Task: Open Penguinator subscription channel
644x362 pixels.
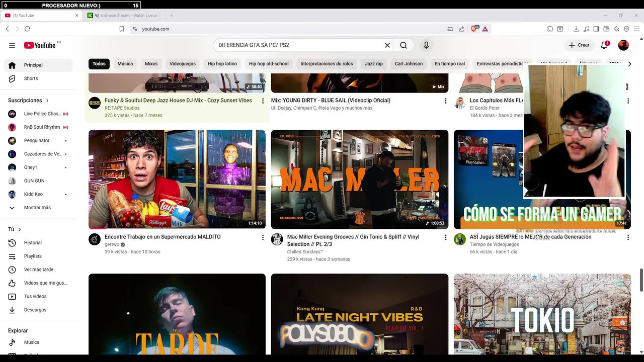Action: [38, 141]
